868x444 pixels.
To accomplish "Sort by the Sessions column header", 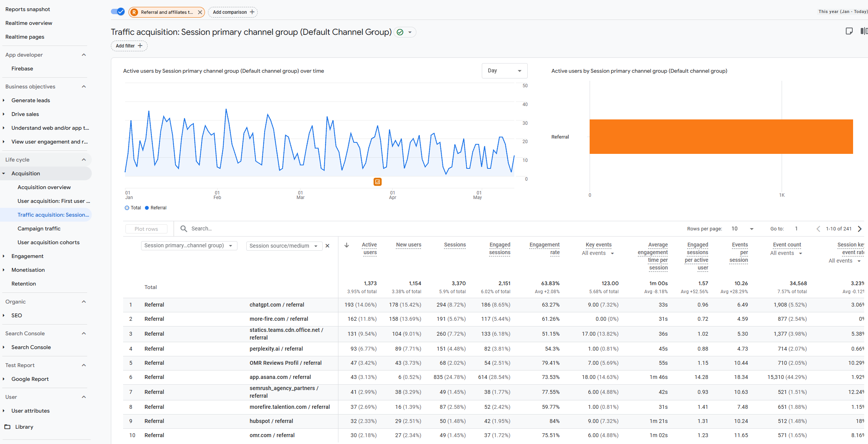I will click(455, 245).
